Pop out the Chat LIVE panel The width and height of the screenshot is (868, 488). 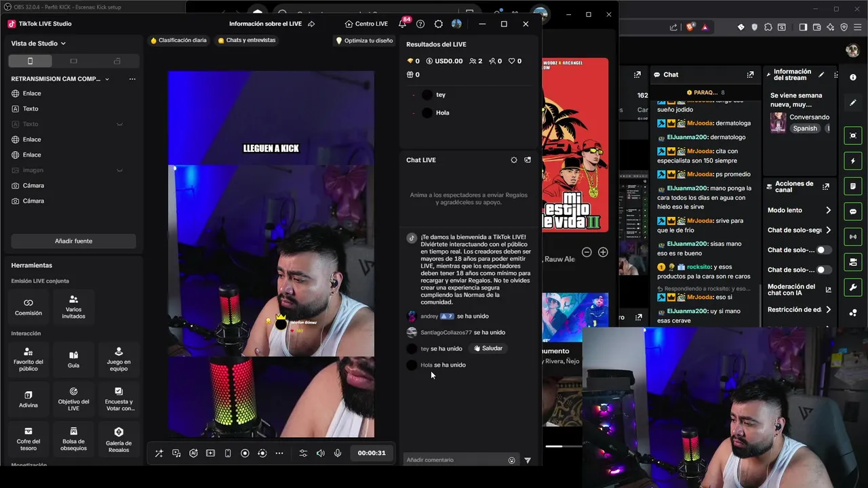[528, 160]
